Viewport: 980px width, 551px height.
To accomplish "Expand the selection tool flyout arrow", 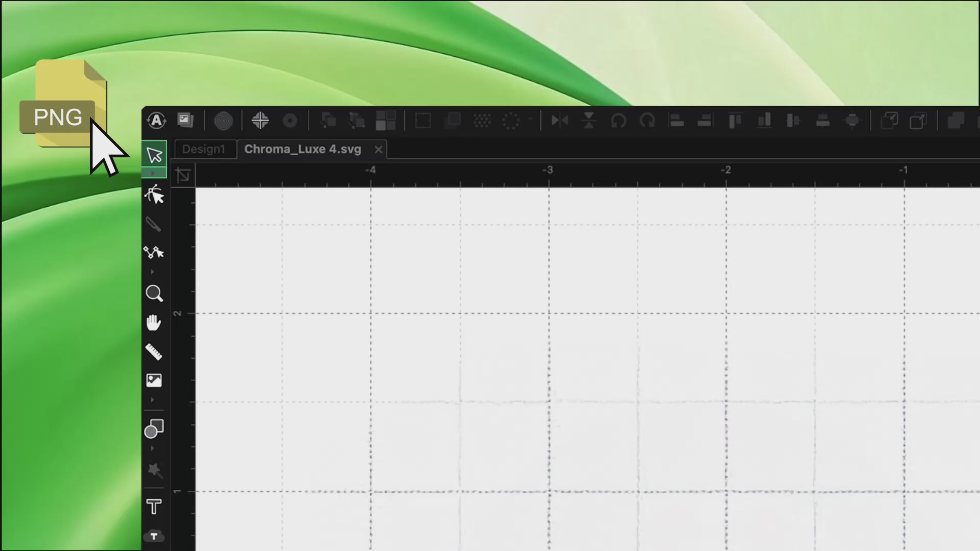I will (x=153, y=173).
